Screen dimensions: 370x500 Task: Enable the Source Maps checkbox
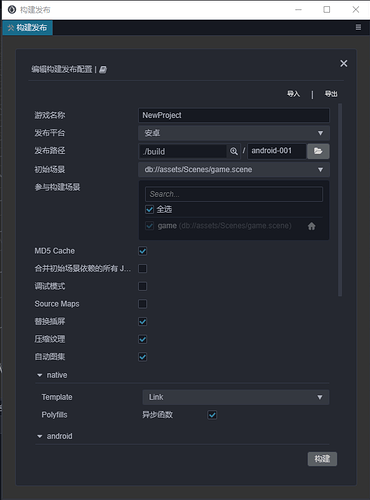[x=143, y=304]
